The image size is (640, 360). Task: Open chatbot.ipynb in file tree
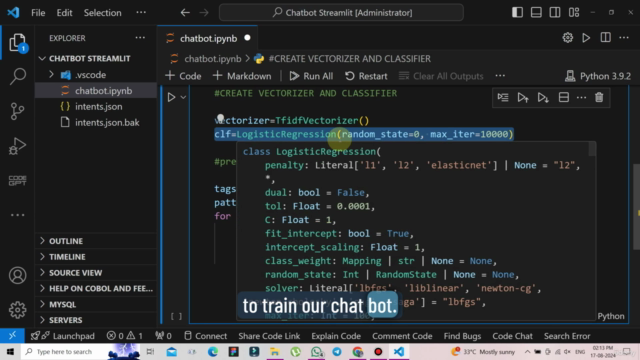pyautogui.click(x=96, y=91)
